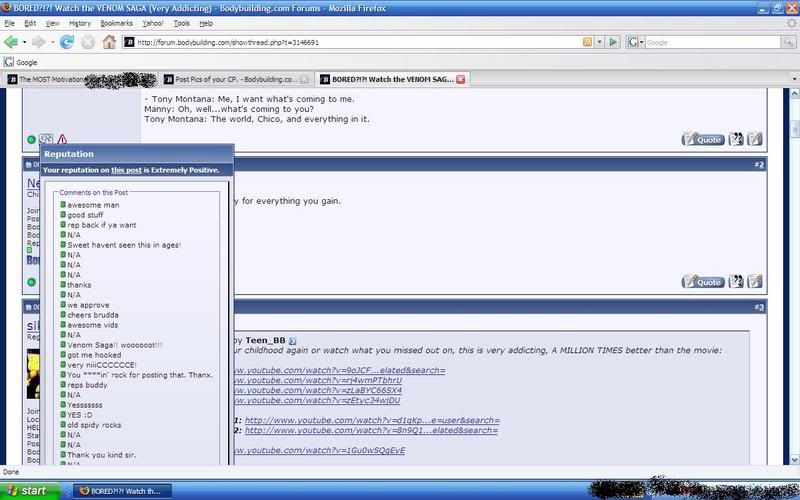800x500 pixels.
Task: Open YouTube link ending rj4wmPTbhrU
Action: 318,380
